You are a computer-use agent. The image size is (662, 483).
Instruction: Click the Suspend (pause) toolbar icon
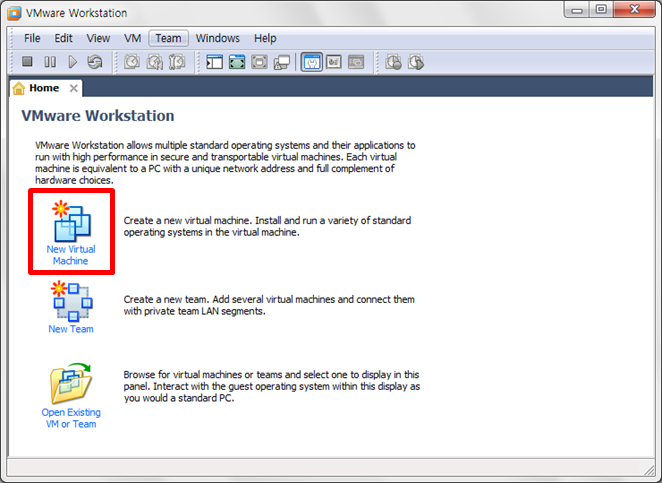pos(50,62)
